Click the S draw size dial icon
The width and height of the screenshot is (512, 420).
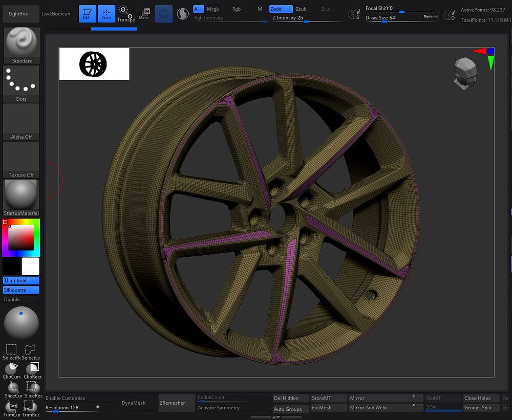[x=354, y=15]
